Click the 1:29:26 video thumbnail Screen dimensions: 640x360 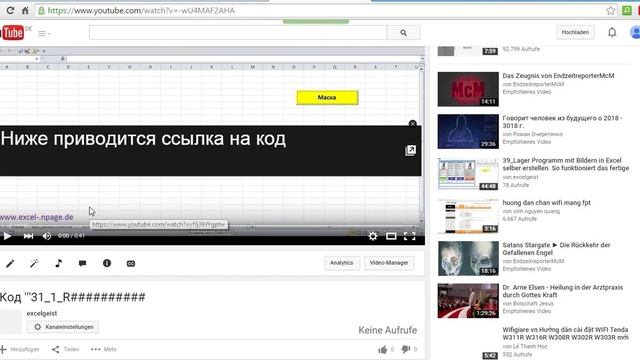coord(468,301)
